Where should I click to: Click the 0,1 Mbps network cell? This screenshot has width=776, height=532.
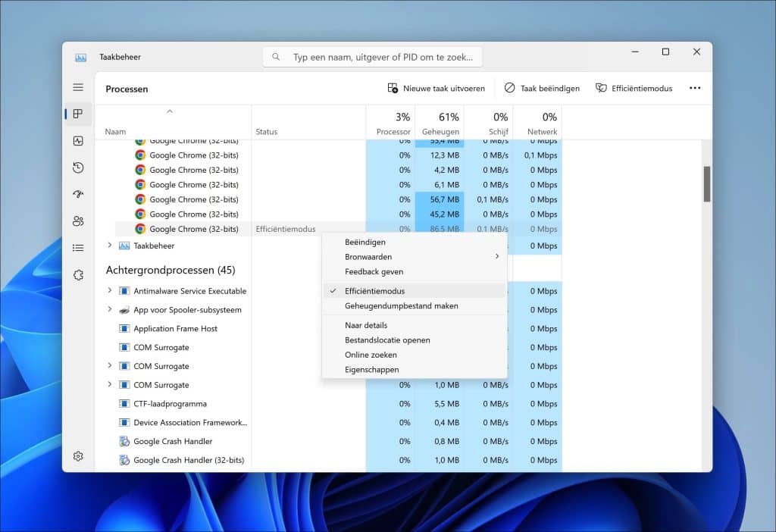537,155
